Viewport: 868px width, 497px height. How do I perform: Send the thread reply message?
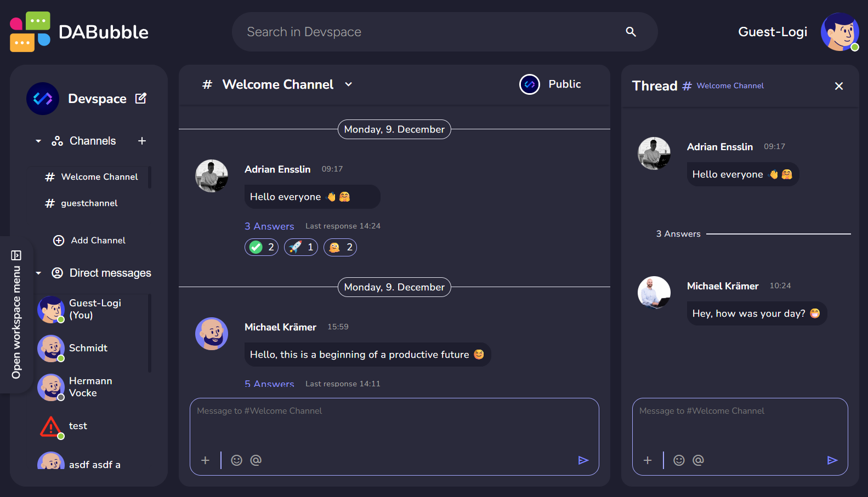click(x=832, y=460)
